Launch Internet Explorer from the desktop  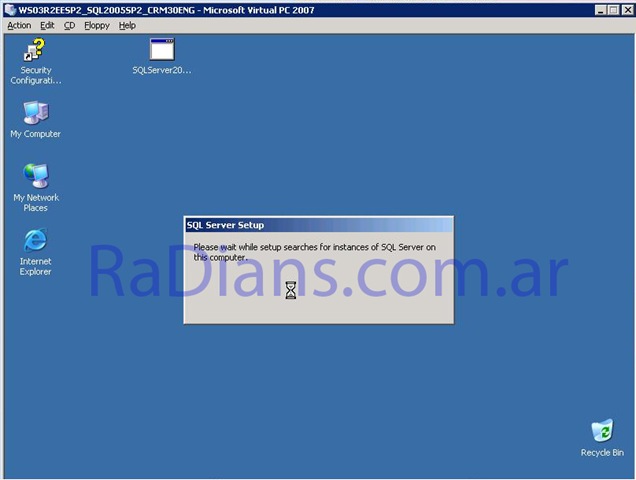click(x=36, y=240)
